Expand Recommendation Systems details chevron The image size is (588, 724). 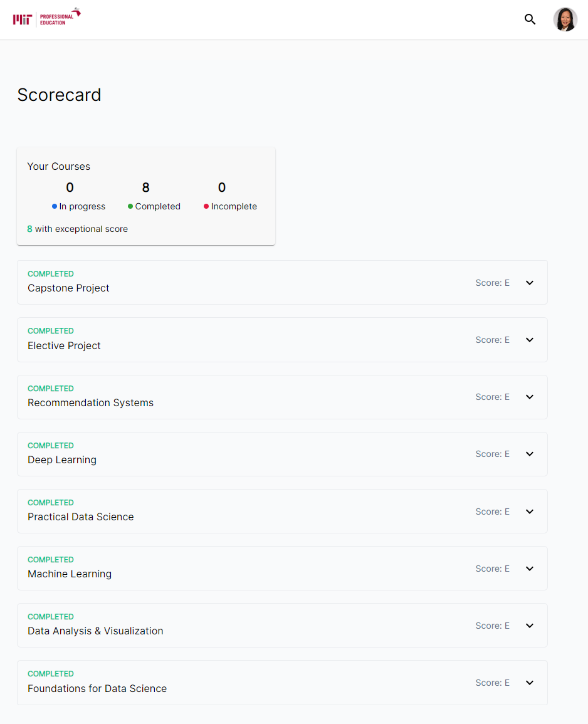click(530, 397)
